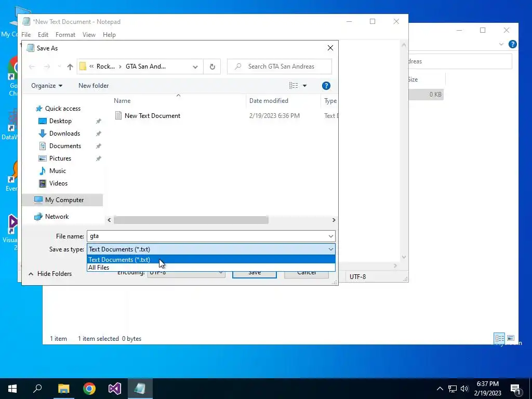The image size is (532, 399).
Task: Close the Save As dialog
Action: (330, 48)
